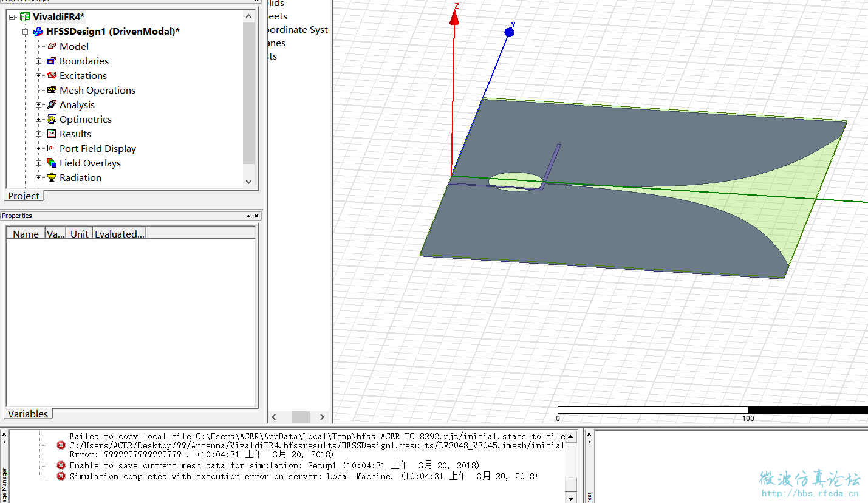This screenshot has width=868, height=503.
Task: Click the Boundaries node icon
Action: coord(52,61)
